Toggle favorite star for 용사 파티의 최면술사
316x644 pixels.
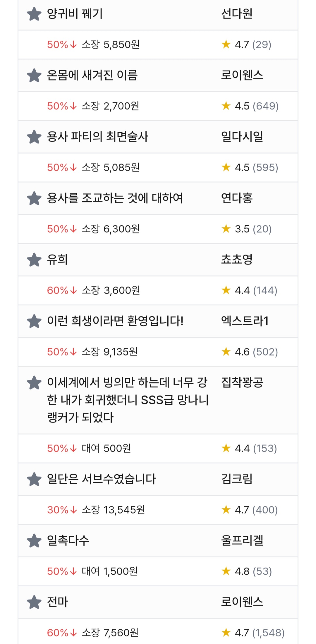pyautogui.click(x=34, y=137)
